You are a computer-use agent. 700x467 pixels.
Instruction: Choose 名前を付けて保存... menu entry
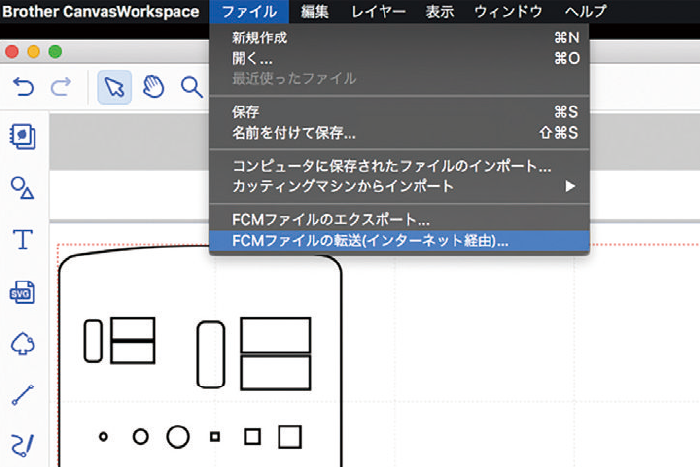pyautogui.click(x=400, y=133)
